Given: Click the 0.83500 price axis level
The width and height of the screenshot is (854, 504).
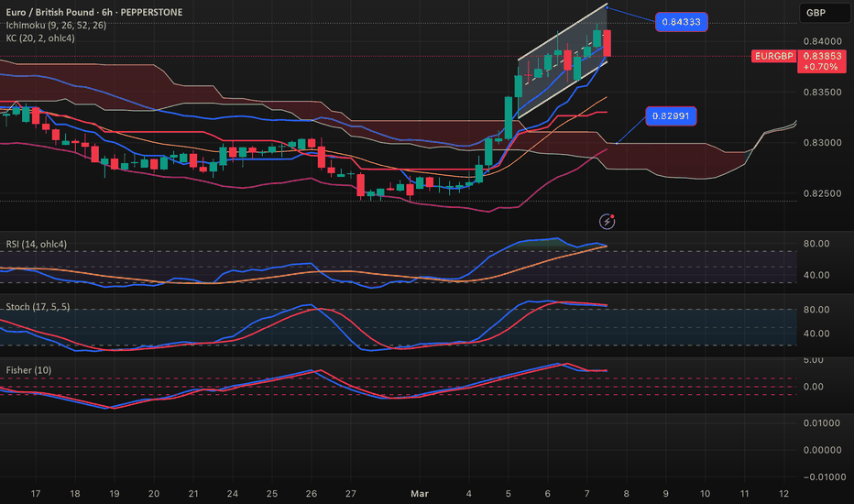Looking at the screenshot, I should [822, 92].
